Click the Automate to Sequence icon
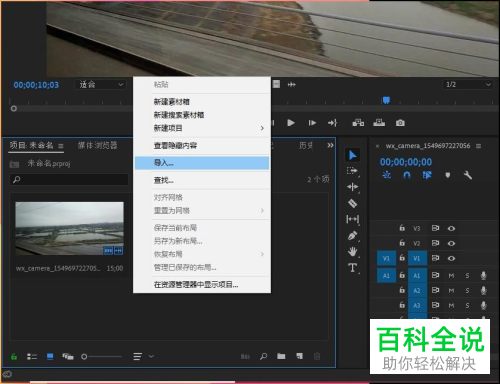 (x=245, y=357)
